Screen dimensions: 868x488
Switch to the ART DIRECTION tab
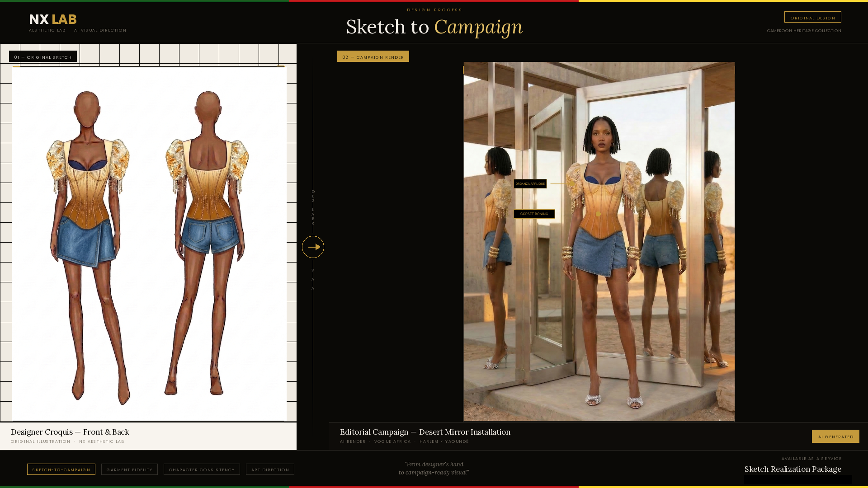pos(270,469)
